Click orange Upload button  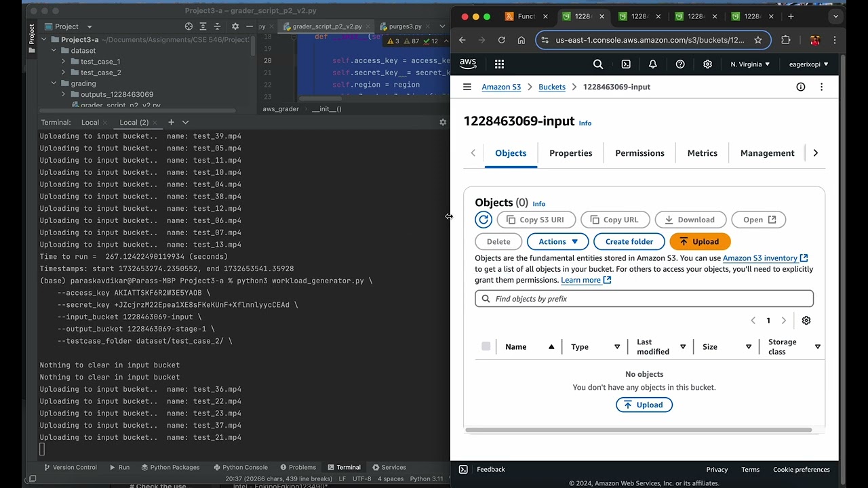700,241
